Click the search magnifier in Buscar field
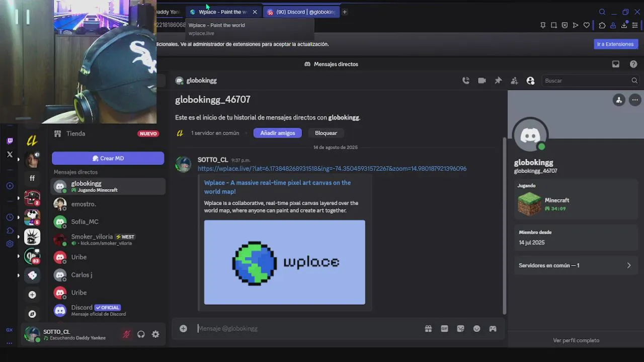644x362 pixels. point(634,80)
